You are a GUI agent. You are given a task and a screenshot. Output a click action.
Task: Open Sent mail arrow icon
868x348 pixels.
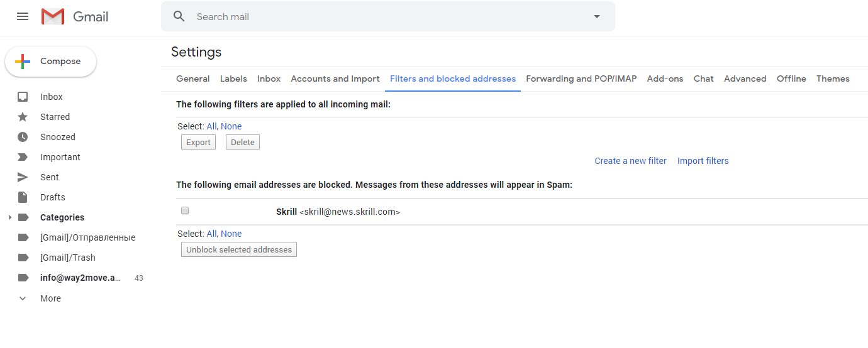point(23,177)
